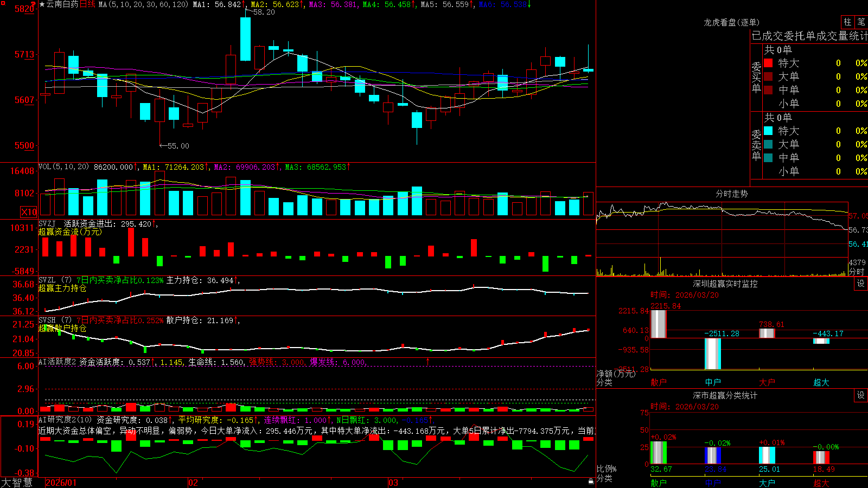Click the red question-mark icon near 5820
This screenshot has height=488, width=868.
[x=34, y=4]
